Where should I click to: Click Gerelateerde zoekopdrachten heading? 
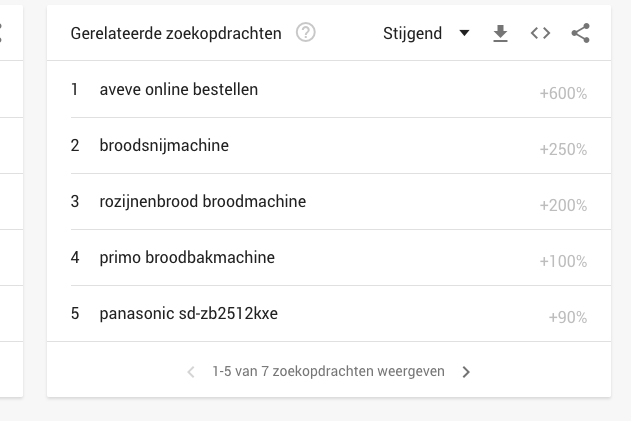(176, 33)
